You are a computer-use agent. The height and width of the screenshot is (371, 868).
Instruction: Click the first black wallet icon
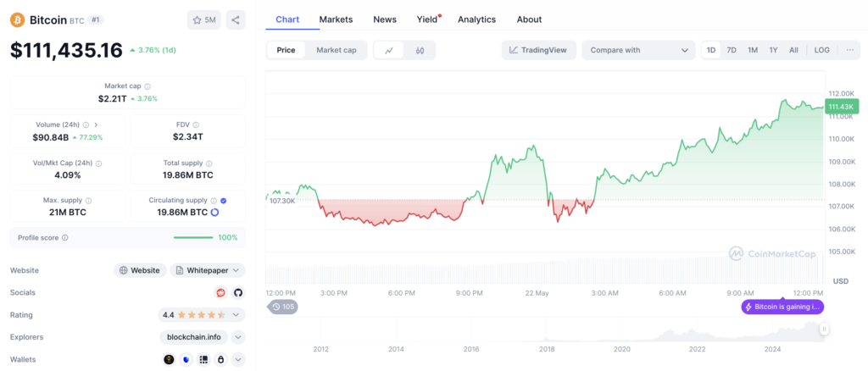pyautogui.click(x=169, y=359)
